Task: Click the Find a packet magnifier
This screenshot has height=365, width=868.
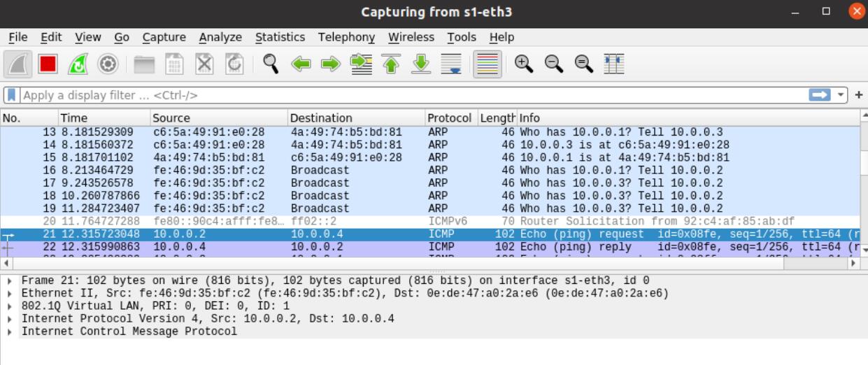Action: click(x=271, y=65)
